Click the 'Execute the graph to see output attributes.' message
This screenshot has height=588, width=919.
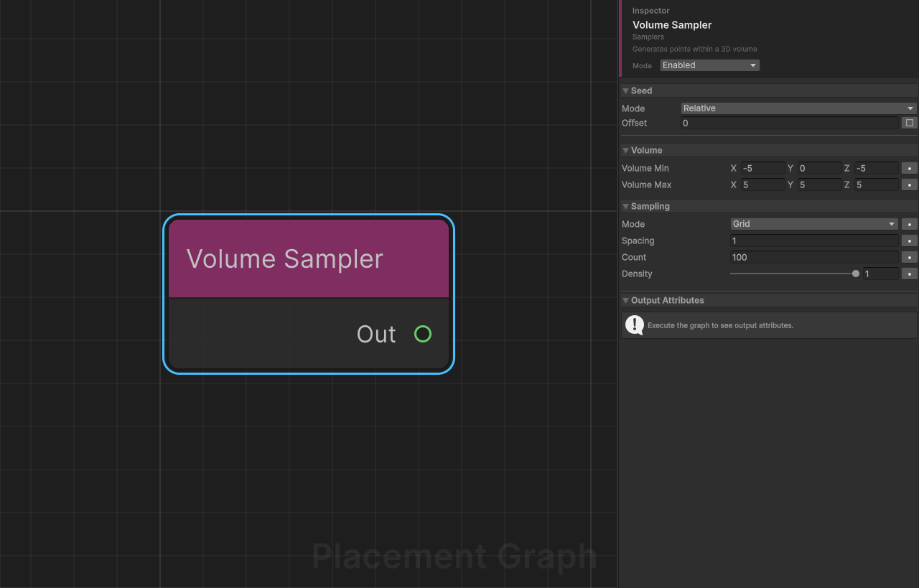pos(720,325)
